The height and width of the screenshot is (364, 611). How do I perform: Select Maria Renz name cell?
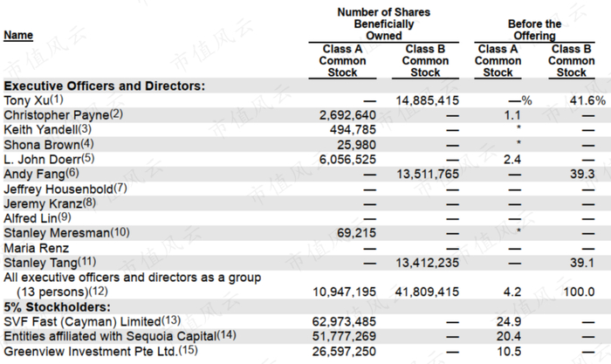pos(37,248)
